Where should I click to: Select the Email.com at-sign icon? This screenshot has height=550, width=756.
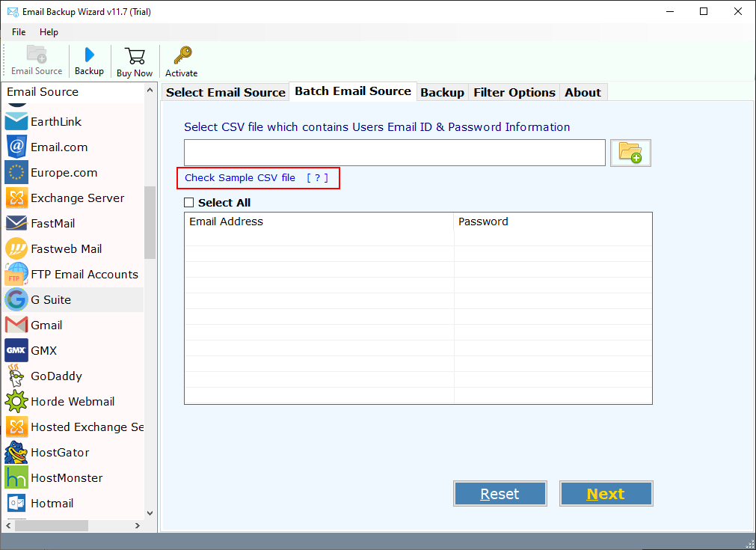click(16, 147)
